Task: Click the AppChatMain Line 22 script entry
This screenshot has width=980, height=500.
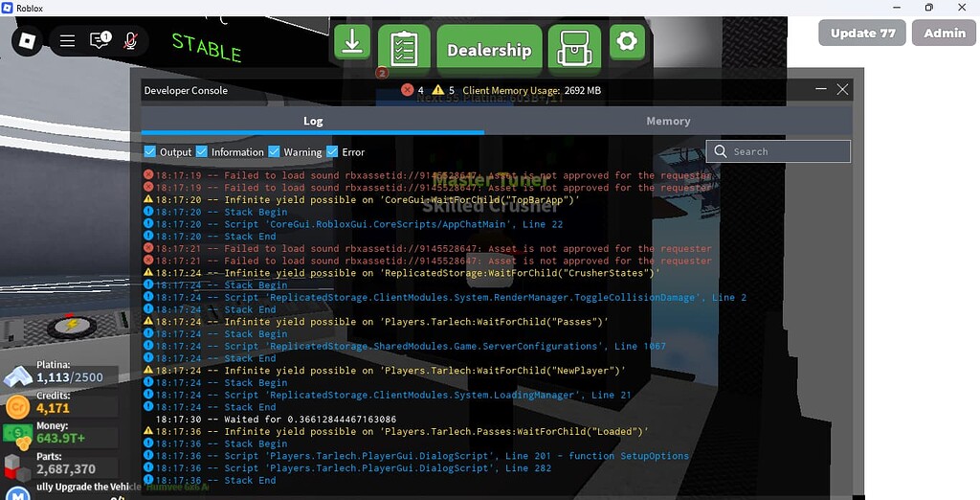Action: tap(359, 224)
